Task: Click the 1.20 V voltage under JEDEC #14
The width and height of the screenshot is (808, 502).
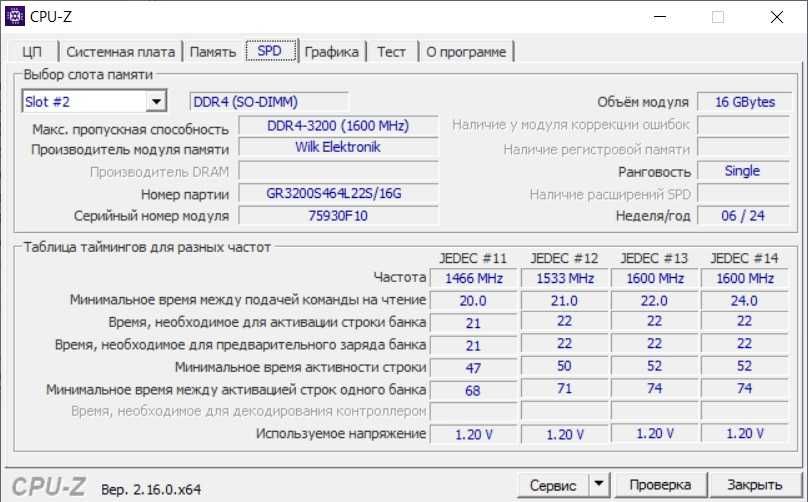Action: [x=745, y=433]
